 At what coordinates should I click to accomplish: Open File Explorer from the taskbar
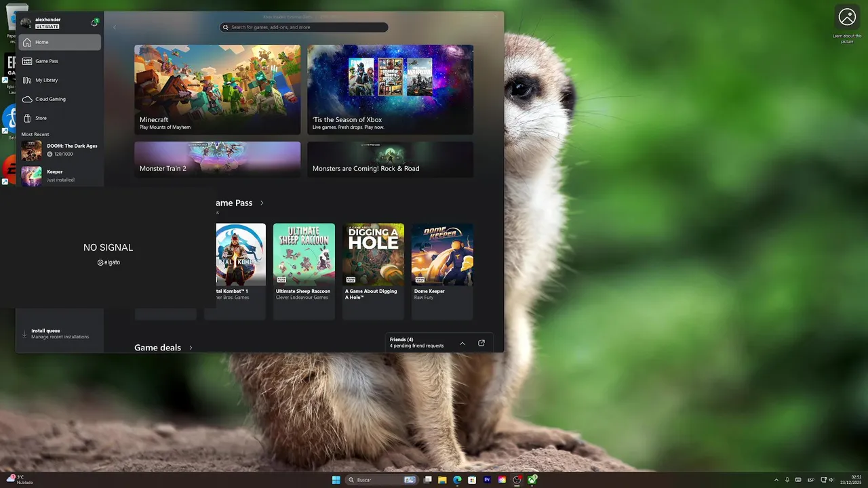point(442,480)
